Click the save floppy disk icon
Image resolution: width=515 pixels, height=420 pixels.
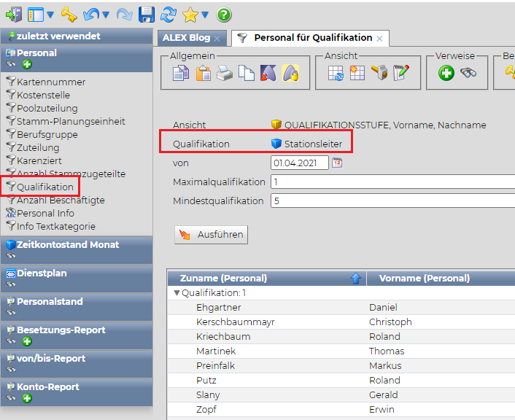coord(147,14)
